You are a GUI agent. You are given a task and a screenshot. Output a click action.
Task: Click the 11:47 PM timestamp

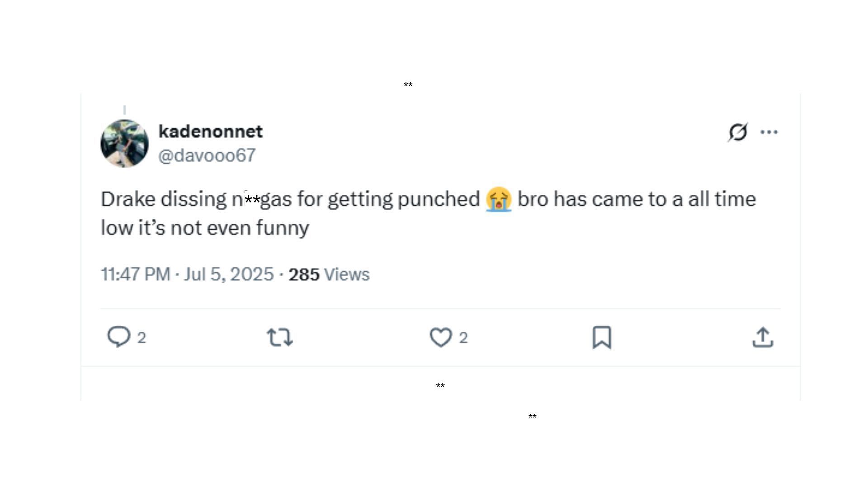coord(135,274)
